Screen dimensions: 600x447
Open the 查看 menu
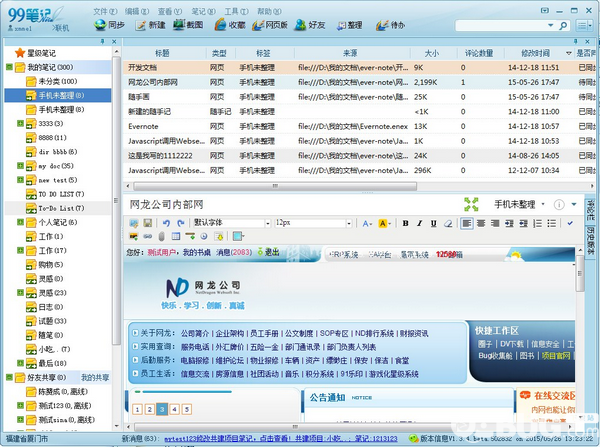[170, 11]
